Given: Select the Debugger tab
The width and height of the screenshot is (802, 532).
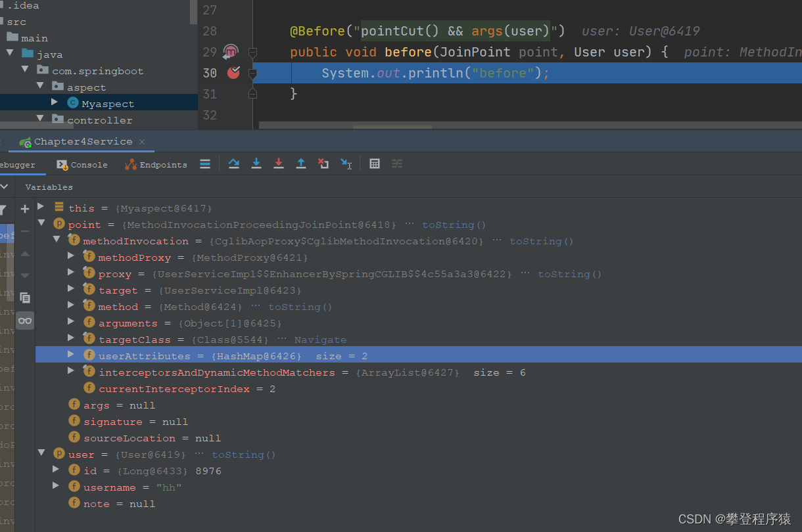Looking at the screenshot, I should (18, 165).
